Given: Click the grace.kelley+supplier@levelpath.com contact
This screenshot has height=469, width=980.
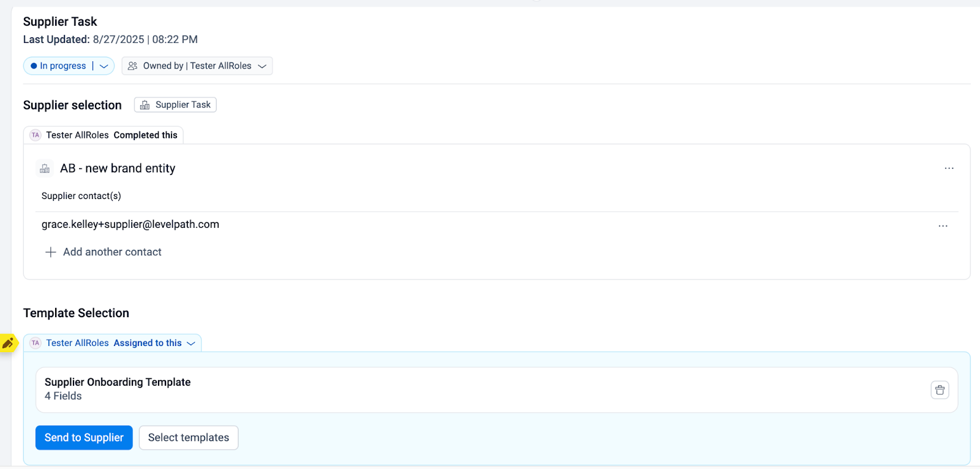Looking at the screenshot, I should (x=130, y=225).
